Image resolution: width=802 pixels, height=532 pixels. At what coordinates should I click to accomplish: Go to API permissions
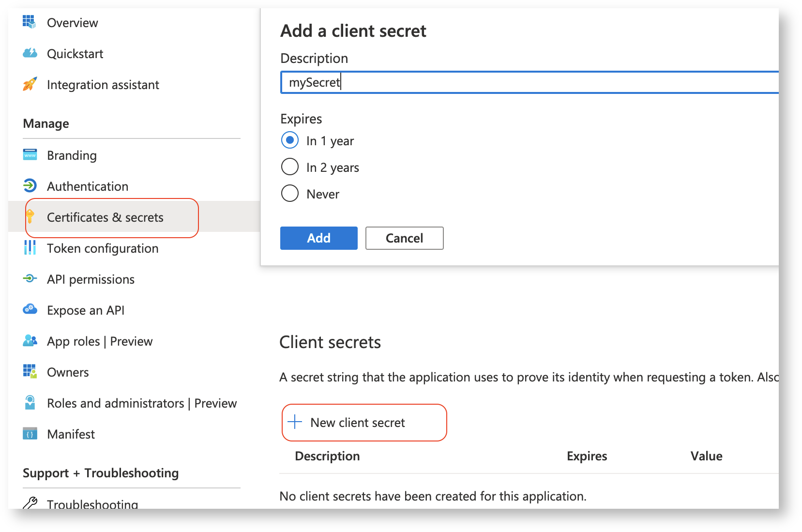click(x=91, y=279)
